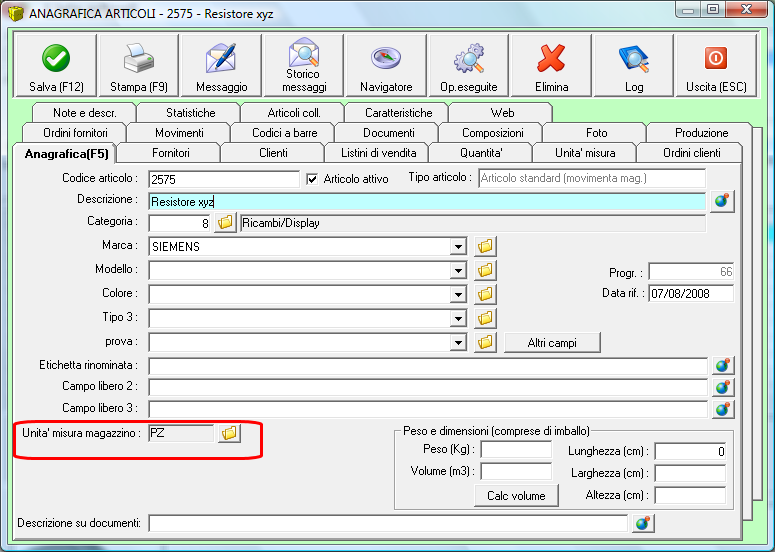Switch to Articoli coll. tab
The width and height of the screenshot is (775, 552).
(294, 113)
